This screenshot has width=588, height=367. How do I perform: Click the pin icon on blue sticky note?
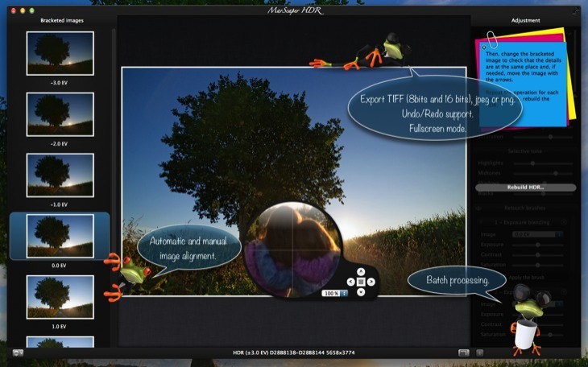pos(484,47)
